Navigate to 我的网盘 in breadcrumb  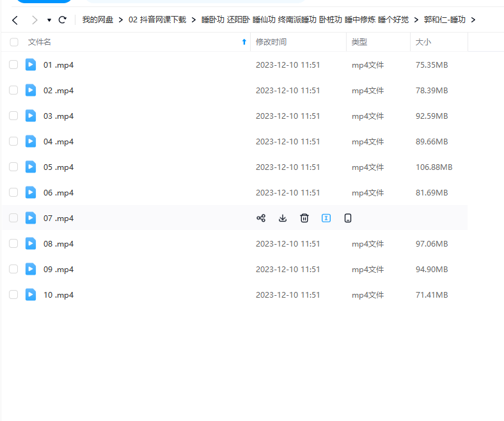point(98,20)
